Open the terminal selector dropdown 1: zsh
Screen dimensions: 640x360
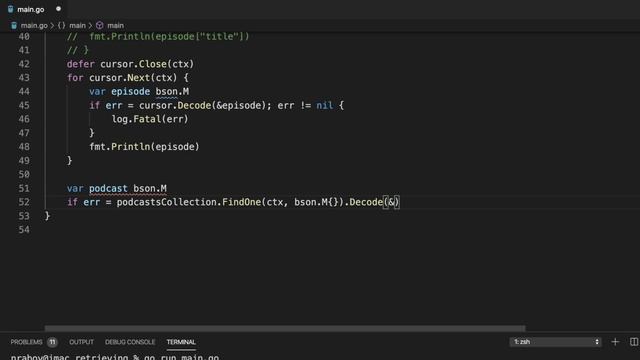pyautogui.click(x=555, y=342)
